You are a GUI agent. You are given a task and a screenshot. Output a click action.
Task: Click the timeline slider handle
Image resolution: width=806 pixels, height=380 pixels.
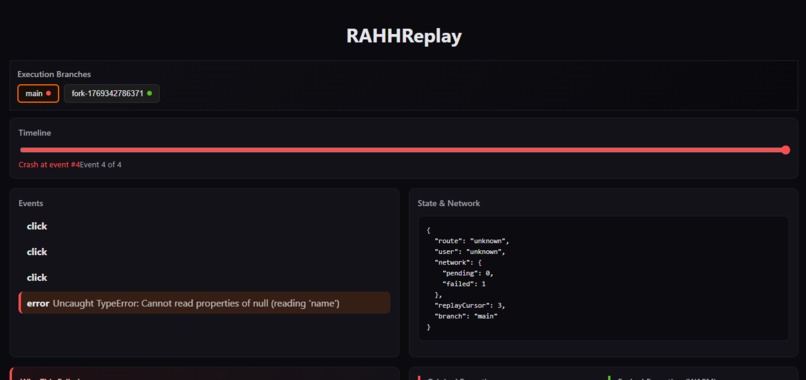(785, 150)
